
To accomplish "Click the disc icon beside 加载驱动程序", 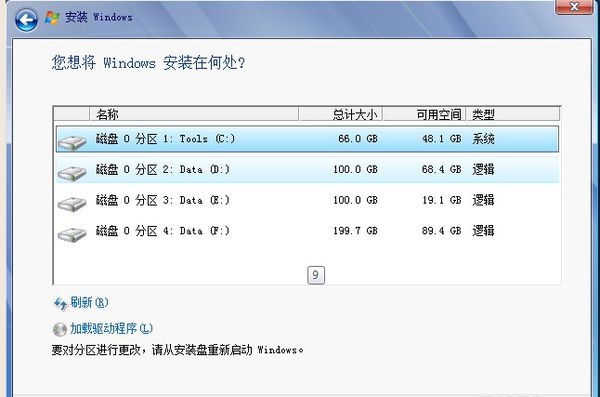I will point(60,329).
